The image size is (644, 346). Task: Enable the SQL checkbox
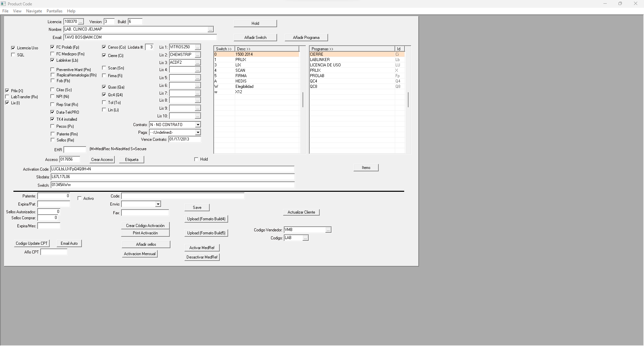[13, 55]
